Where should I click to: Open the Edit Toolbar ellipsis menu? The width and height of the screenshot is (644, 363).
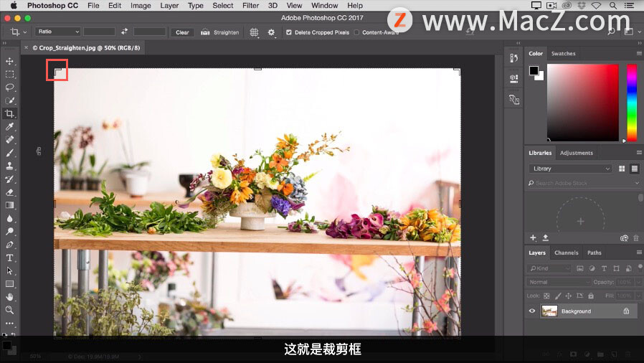pyautogui.click(x=9, y=323)
